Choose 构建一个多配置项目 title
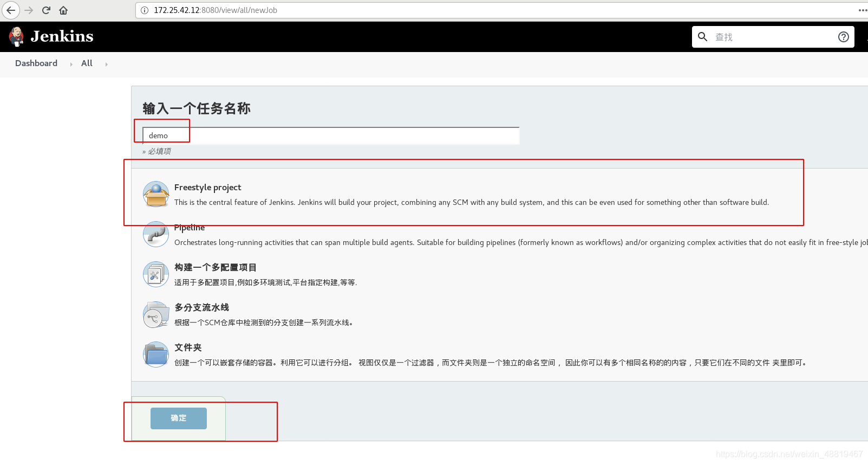868x464 pixels. point(216,268)
